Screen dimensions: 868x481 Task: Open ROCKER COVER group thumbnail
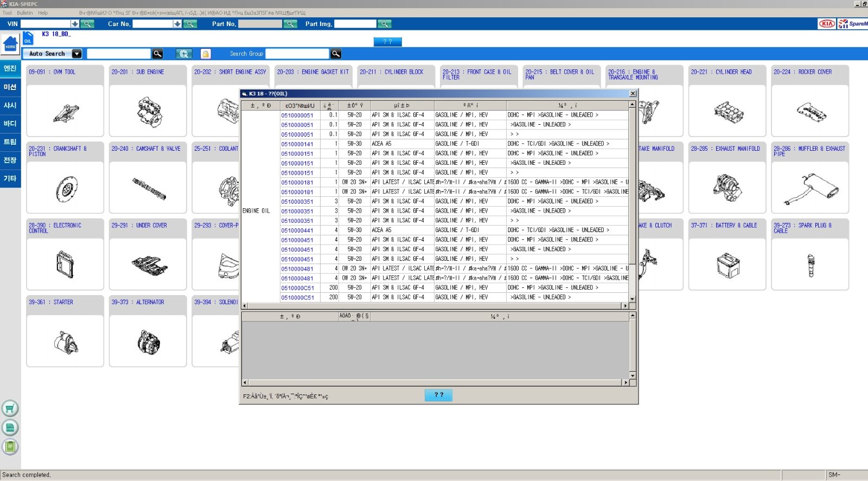coord(810,111)
